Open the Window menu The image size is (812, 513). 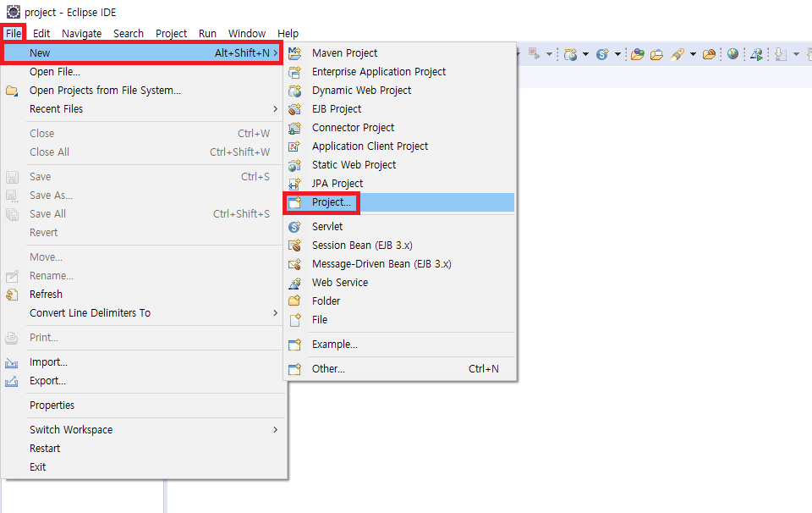[247, 33]
